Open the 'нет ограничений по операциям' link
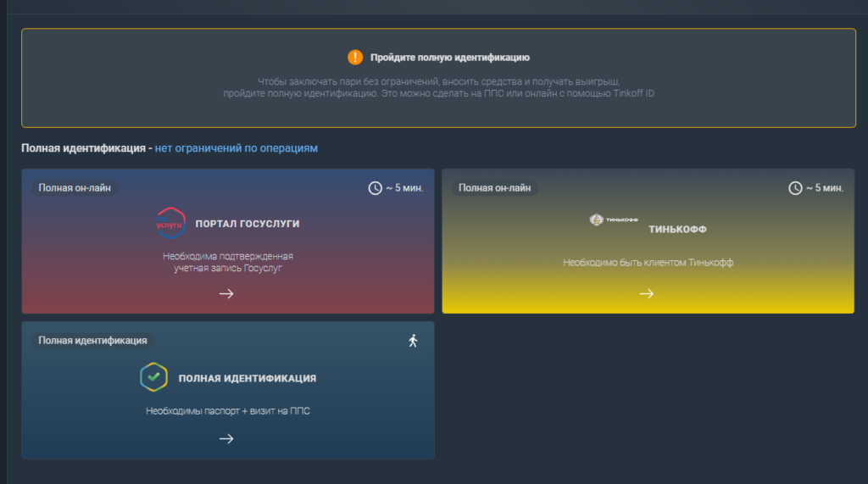Screen dimensions: 868x484 tap(236, 148)
